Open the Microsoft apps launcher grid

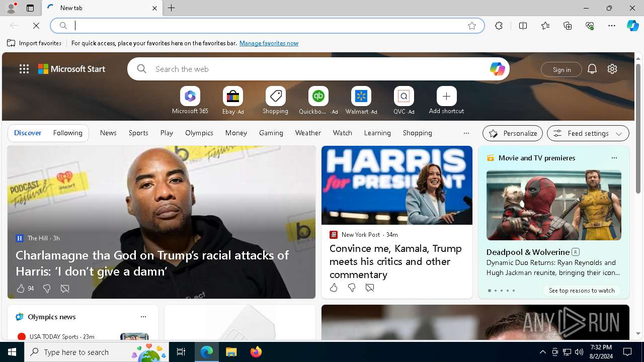point(24,69)
